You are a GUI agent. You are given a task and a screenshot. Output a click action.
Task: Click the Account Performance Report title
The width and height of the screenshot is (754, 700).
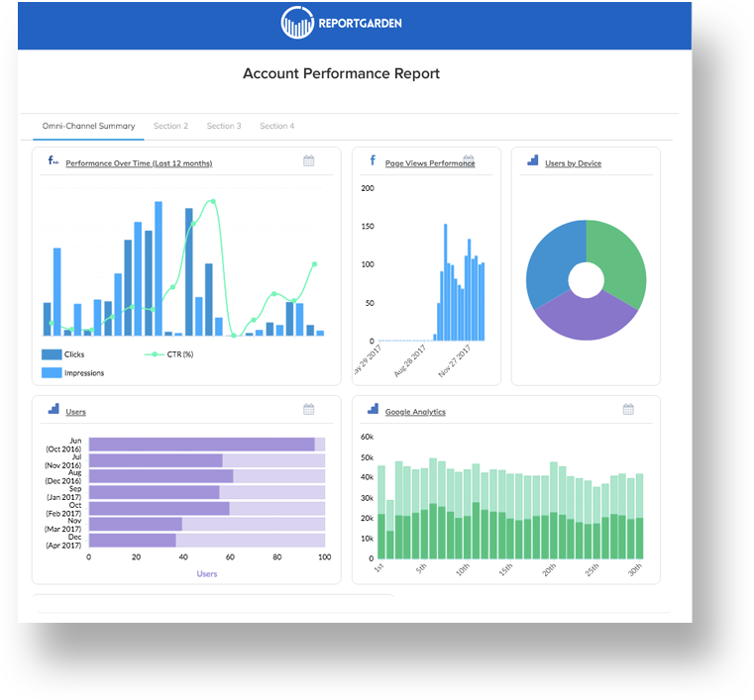341,73
